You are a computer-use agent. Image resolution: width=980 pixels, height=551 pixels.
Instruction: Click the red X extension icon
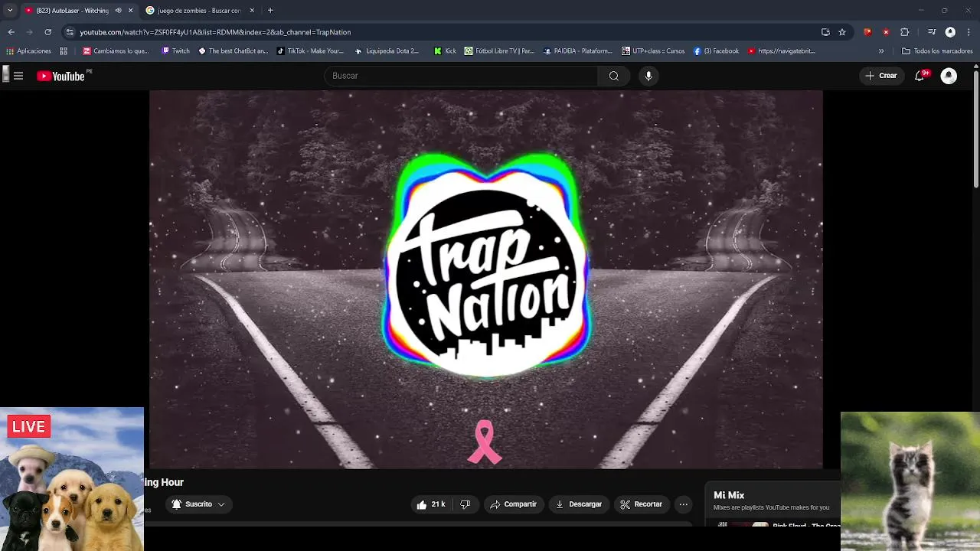886,32
